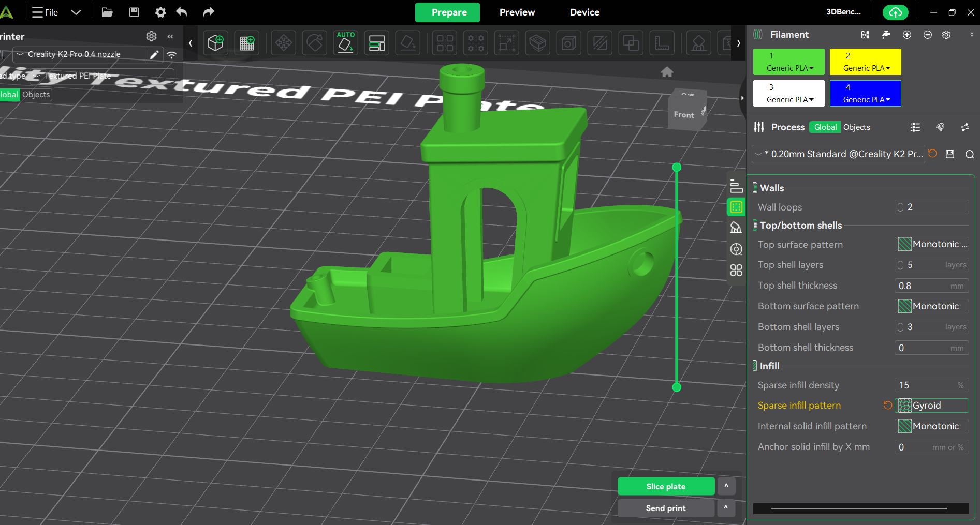The width and height of the screenshot is (980, 525).
Task: Save the process preset via disk icon
Action: 950,154
